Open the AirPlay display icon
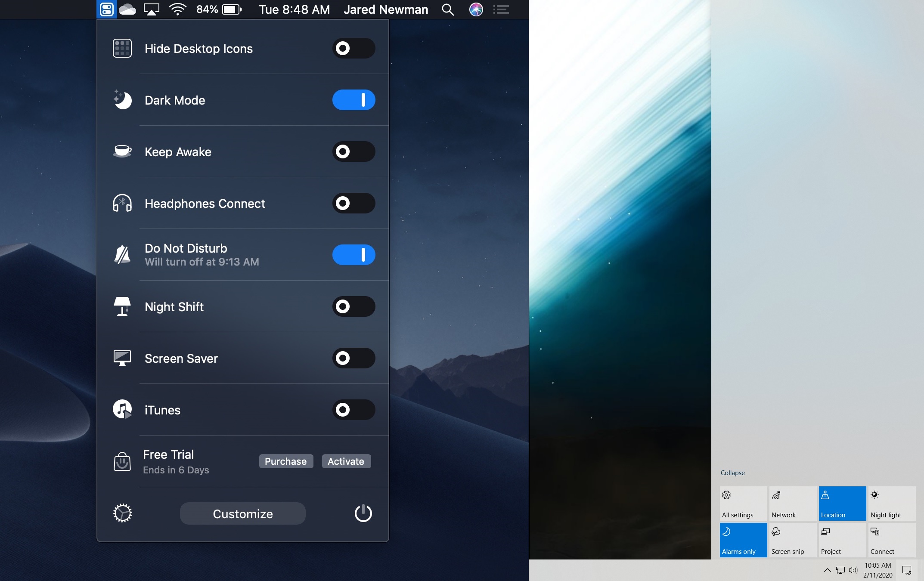Viewport: 924px width, 581px height. (151, 9)
